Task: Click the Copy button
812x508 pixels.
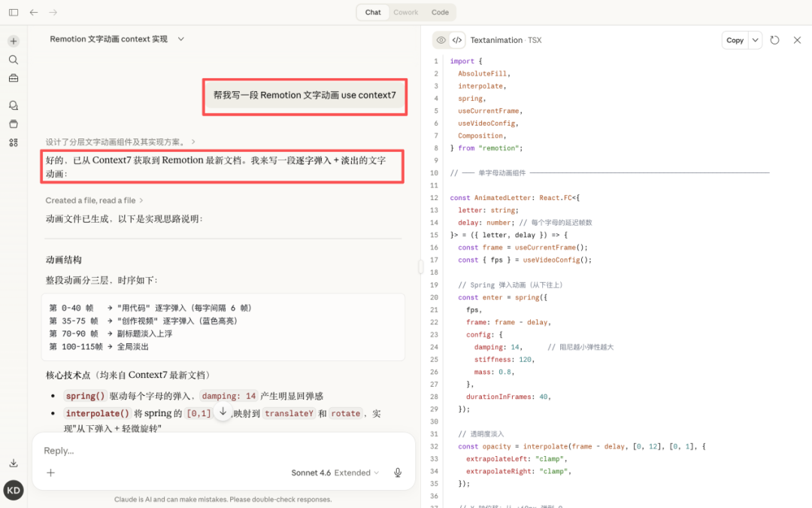Action: tap(735, 40)
